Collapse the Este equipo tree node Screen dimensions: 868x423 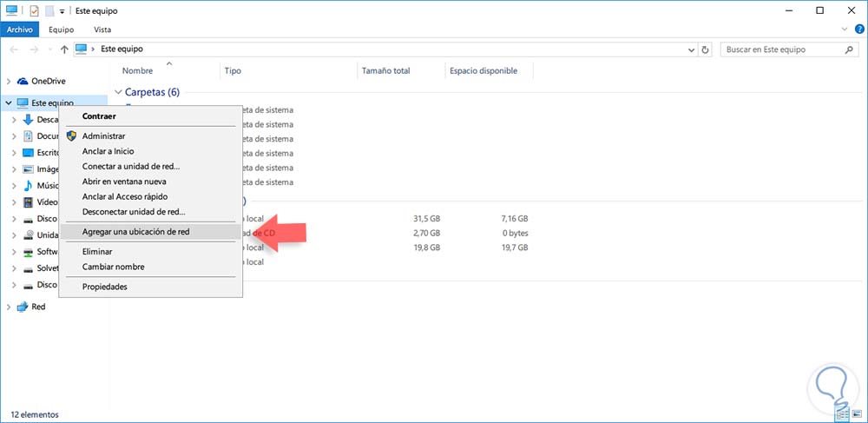tap(9, 103)
